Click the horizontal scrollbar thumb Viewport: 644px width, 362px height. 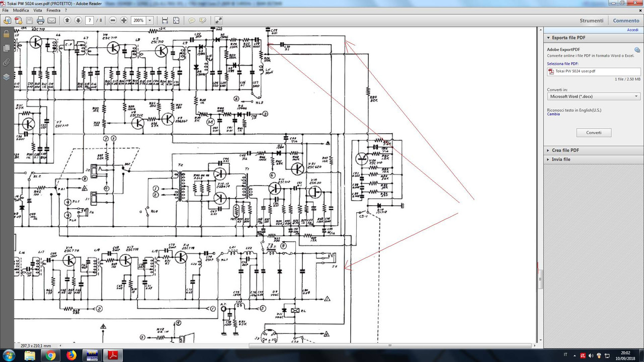pos(390,346)
